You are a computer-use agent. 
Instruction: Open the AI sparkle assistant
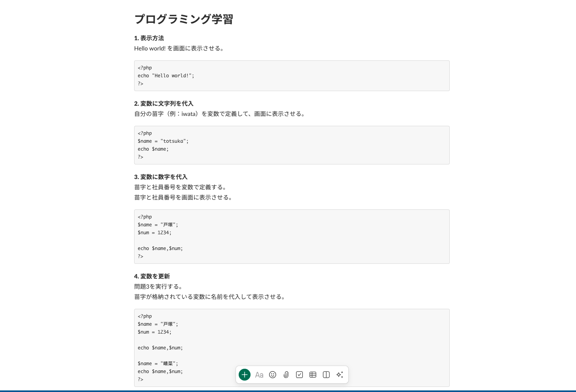340,375
